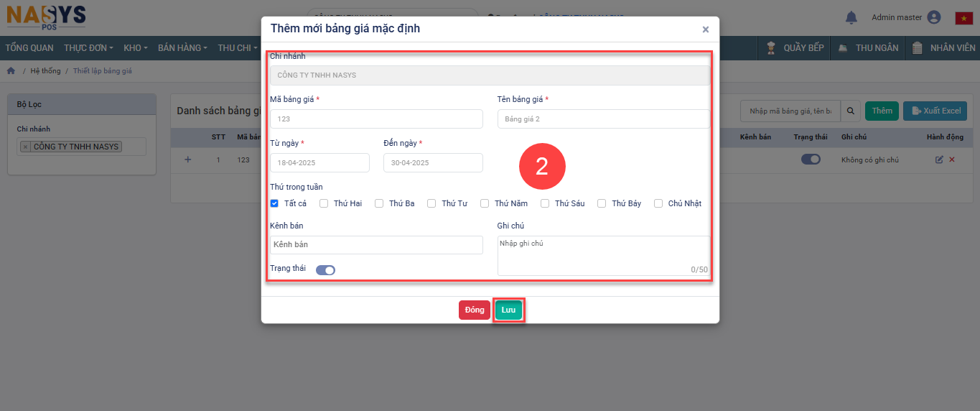Screen dimensions: 980x411
Task: Click the Bộ Lọc panel header
Action: (x=81, y=104)
